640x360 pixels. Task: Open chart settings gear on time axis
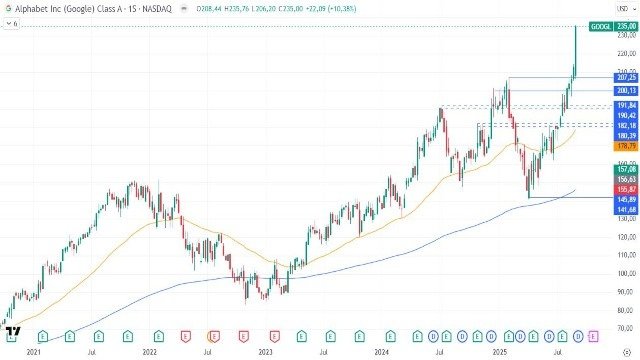[x=627, y=351]
